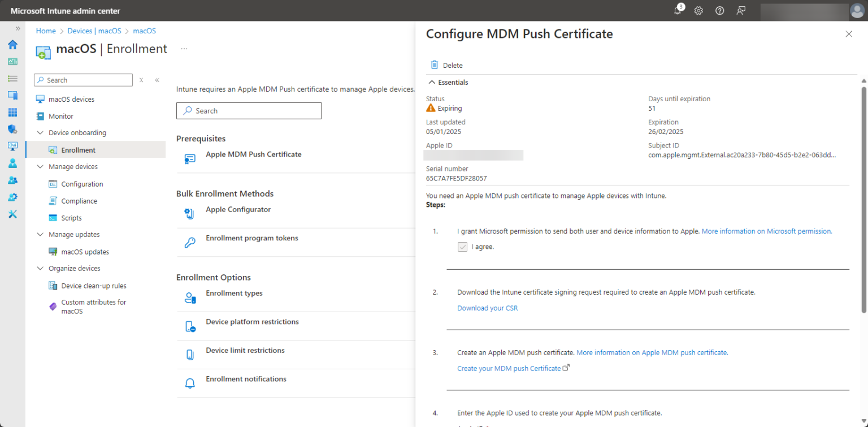
Task: Select Custom attributes for macOS item
Action: point(96,307)
